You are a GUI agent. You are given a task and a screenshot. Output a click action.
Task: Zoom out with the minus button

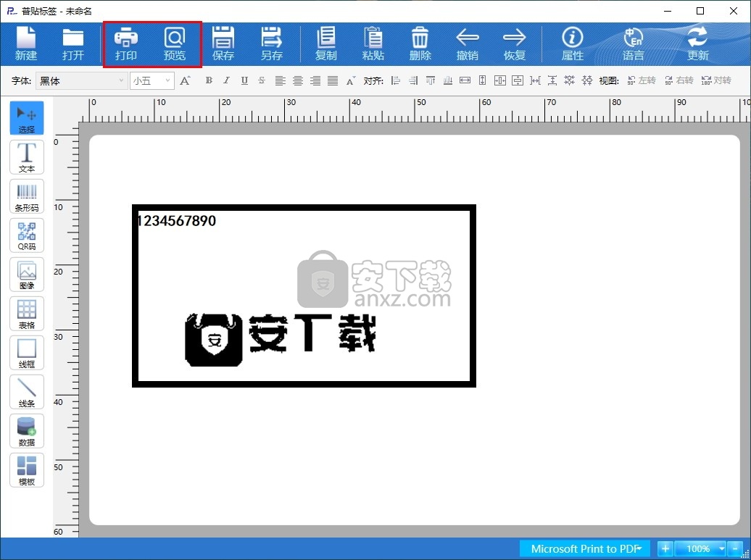735,548
